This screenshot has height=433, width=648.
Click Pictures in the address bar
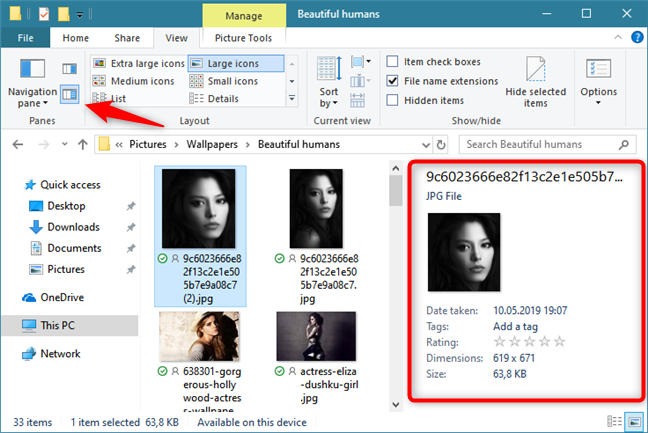point(148,144)
